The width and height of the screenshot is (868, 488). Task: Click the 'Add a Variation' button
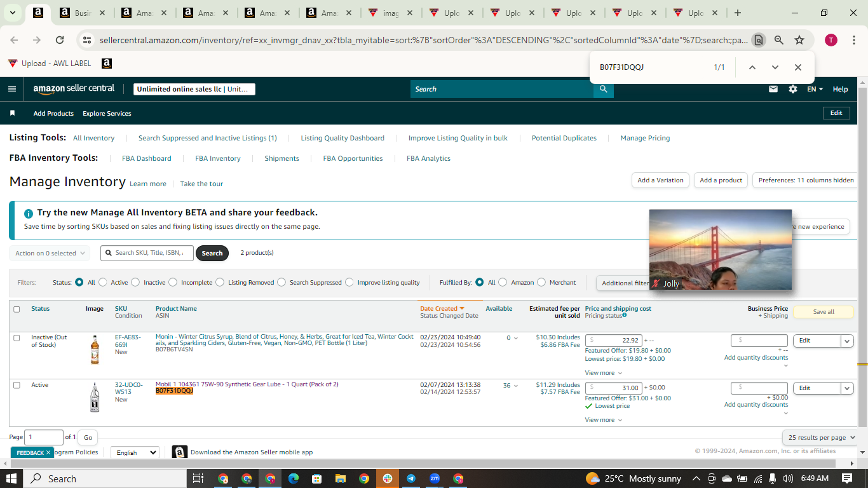(660, 180)
